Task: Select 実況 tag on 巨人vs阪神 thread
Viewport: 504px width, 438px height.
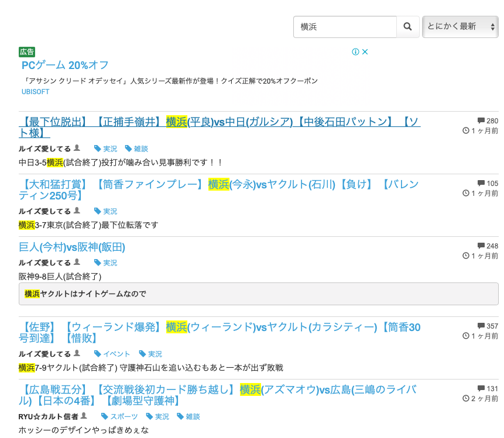Action: [x=106, y=263]
